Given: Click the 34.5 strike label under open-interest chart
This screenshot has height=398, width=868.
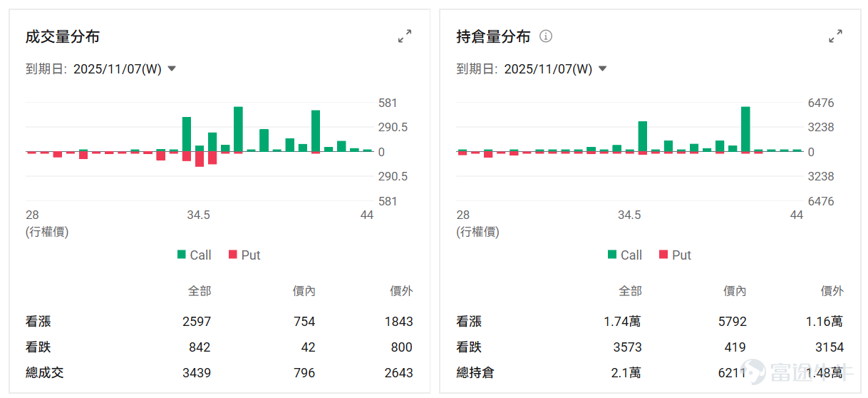Looking at the screenshot, I should 629,215.
